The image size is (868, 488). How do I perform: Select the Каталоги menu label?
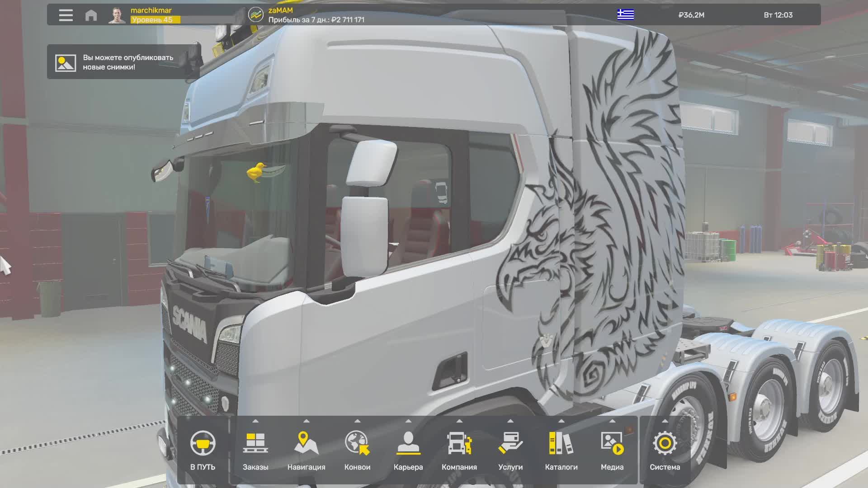(x=561, y=467)
